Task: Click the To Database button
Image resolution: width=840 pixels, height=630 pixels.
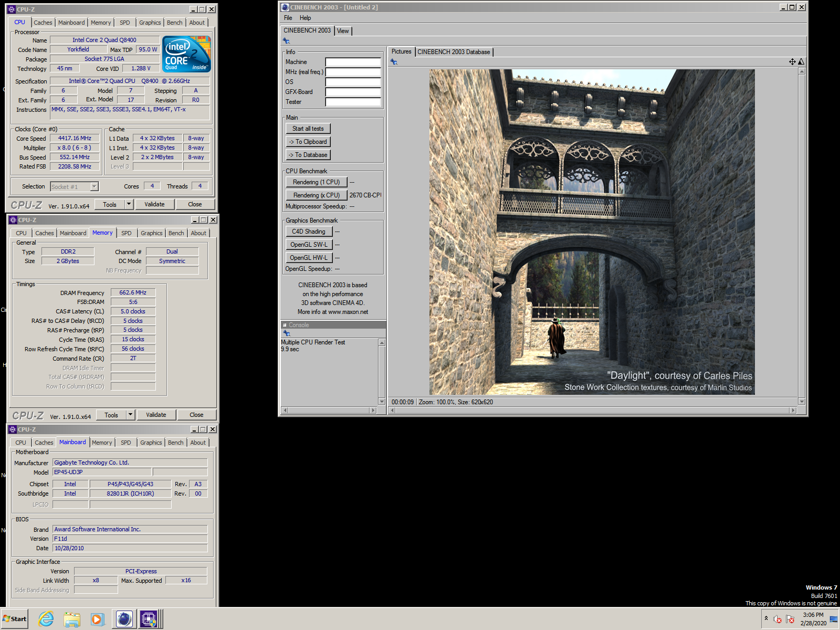Action: pos(308,155)
